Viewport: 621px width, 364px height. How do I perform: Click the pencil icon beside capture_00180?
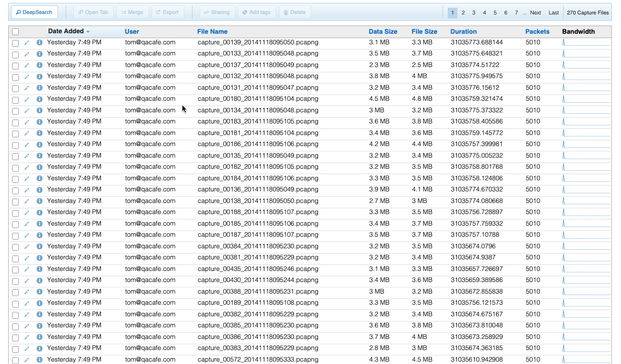[x=27, y=99]
